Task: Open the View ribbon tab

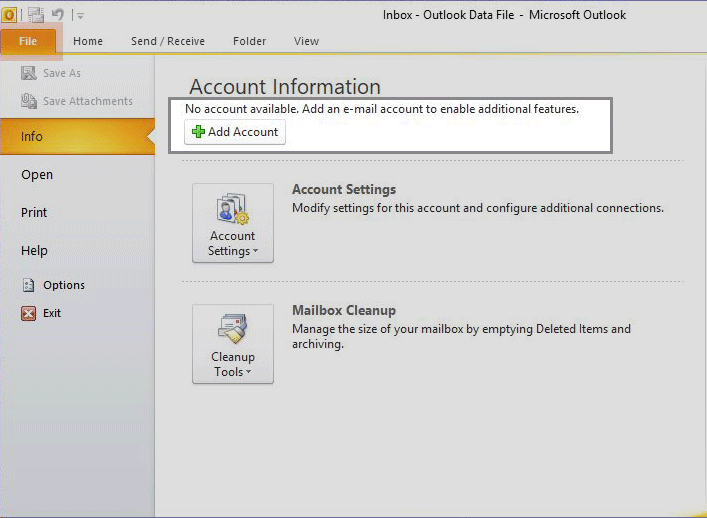Action: click(306, 41)
